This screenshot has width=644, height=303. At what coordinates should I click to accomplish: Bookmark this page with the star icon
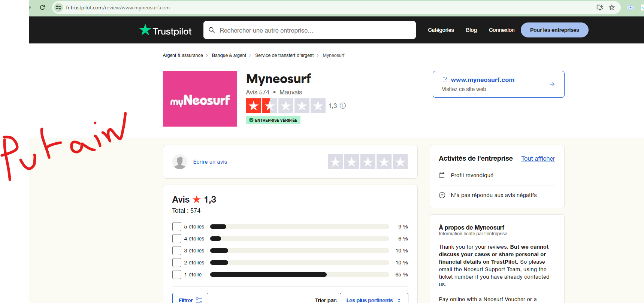tap(612, 7)
